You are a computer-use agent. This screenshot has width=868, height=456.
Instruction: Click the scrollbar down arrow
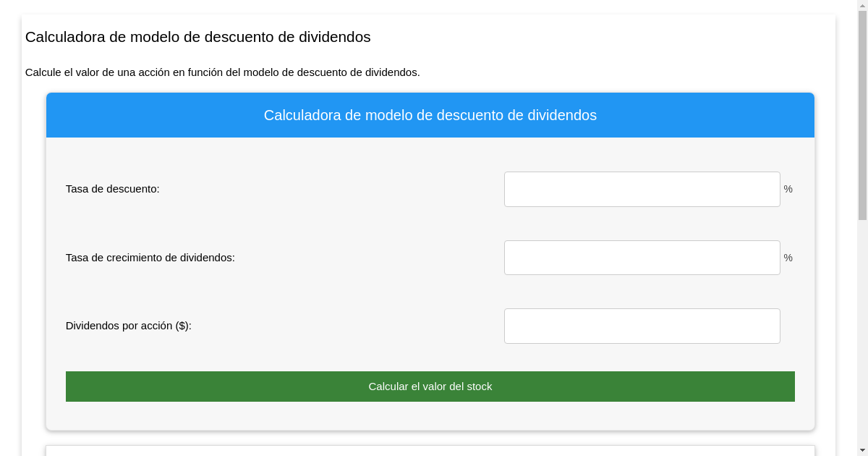click(863, 451)
